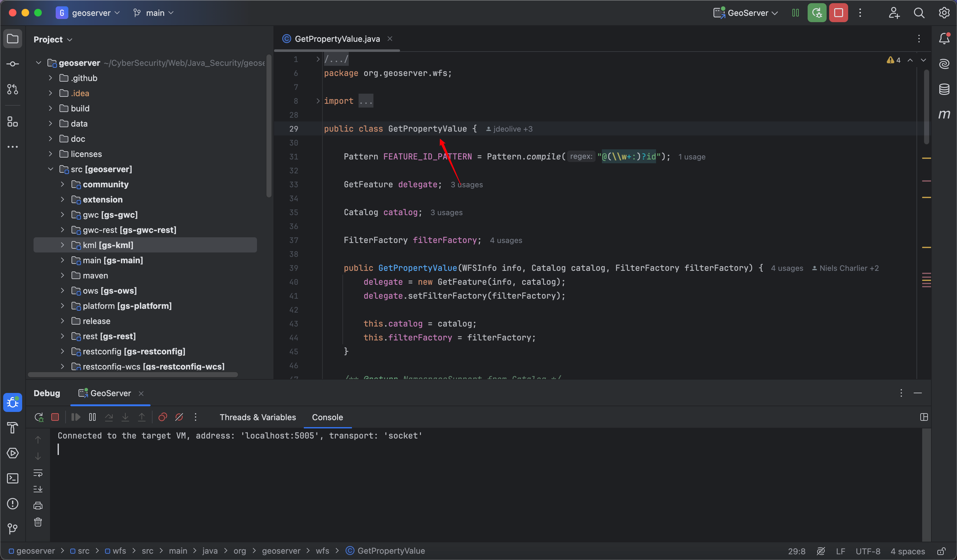
Task: Resume program in the debugger
Action: pyautogui.click(x=76, y=417)
